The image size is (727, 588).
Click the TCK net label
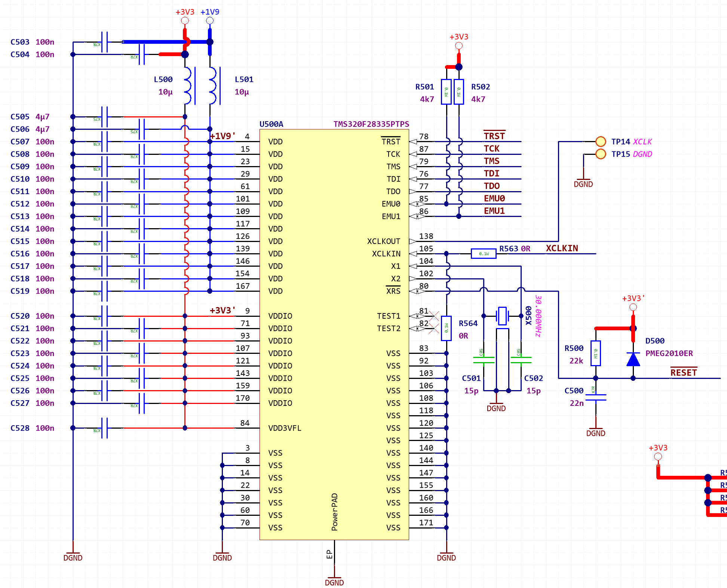tap(492, 148)
